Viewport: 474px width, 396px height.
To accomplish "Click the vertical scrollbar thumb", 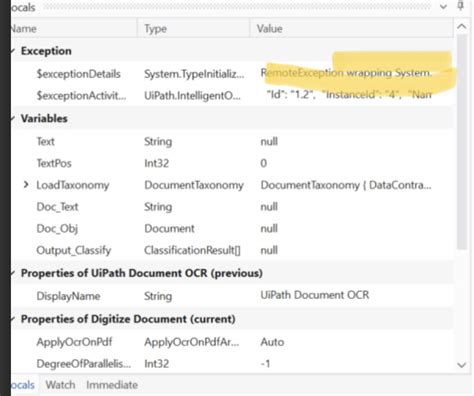I will click(x=462, y=142).
